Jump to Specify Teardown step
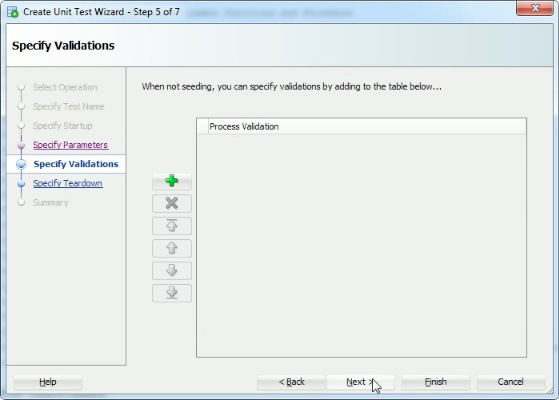The height and width of the screenshot is (400, 559). coord(68,183)
